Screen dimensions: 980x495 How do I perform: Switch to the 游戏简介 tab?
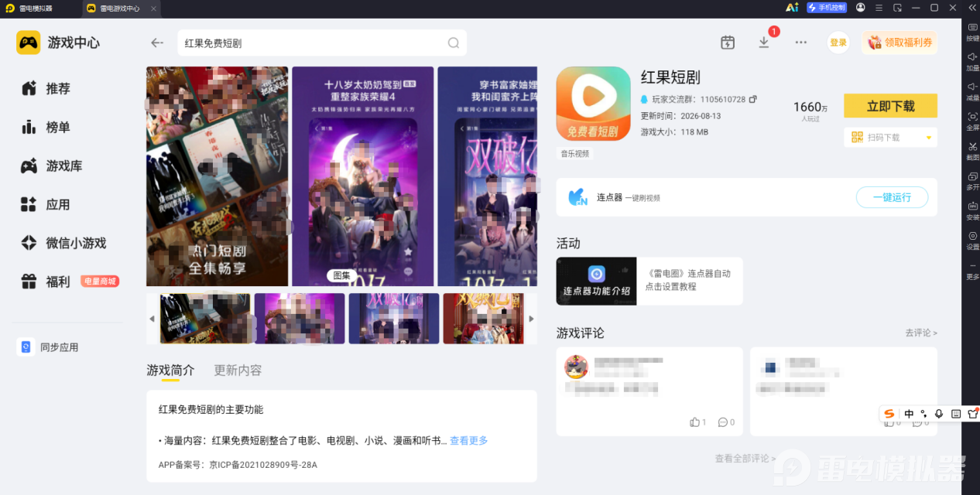tap(170, 370)
